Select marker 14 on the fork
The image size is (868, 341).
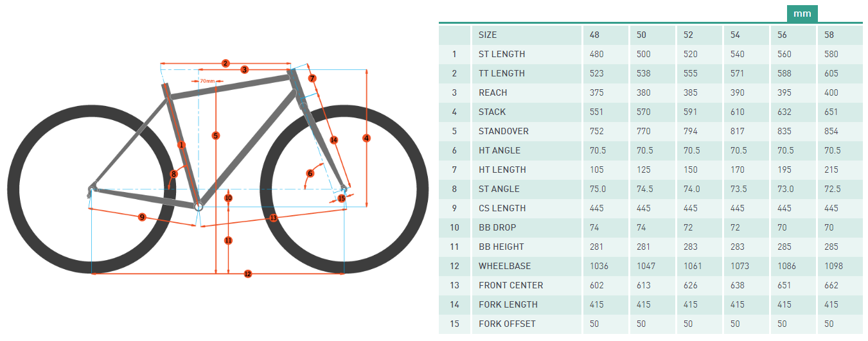pyautogui.click(x=333, y=139)
